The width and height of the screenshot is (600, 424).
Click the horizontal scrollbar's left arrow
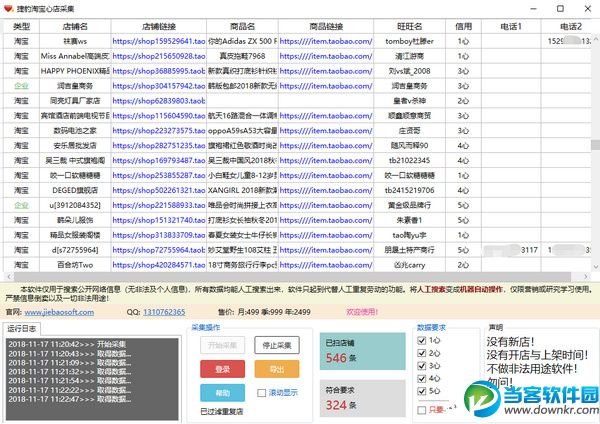click(8, 276)
